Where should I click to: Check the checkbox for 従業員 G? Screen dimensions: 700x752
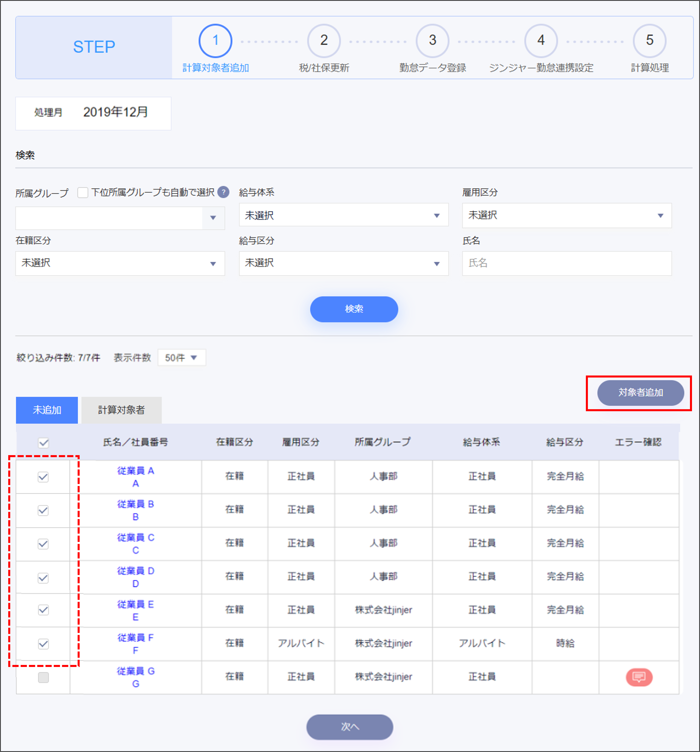click(44, 677)
